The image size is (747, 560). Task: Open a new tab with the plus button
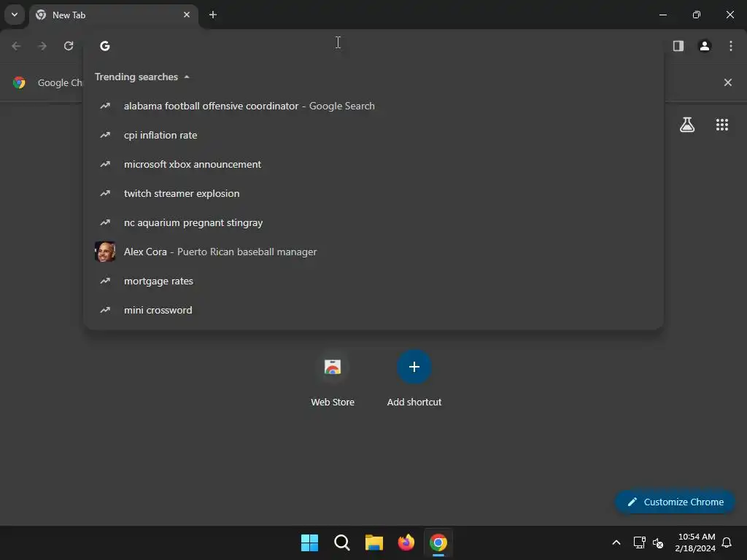213,15
